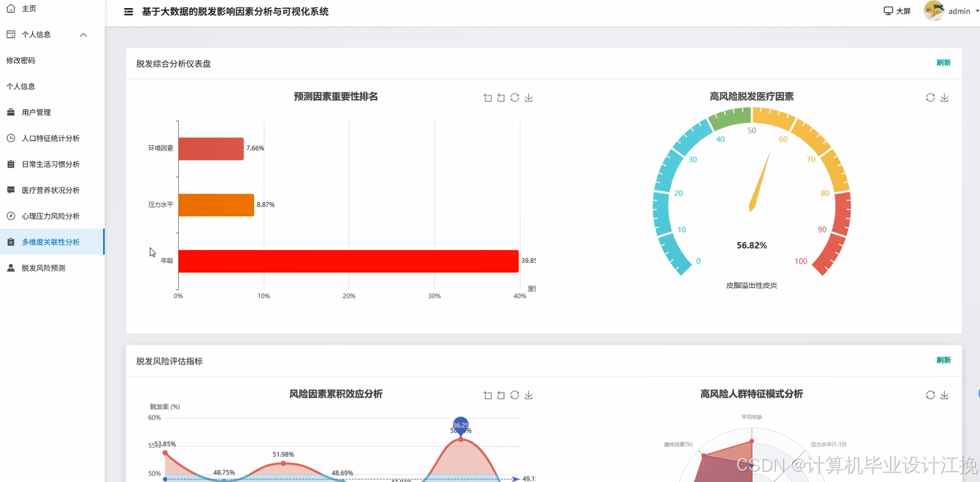Open 修改密码 in the sidebar

pos(21,60)
